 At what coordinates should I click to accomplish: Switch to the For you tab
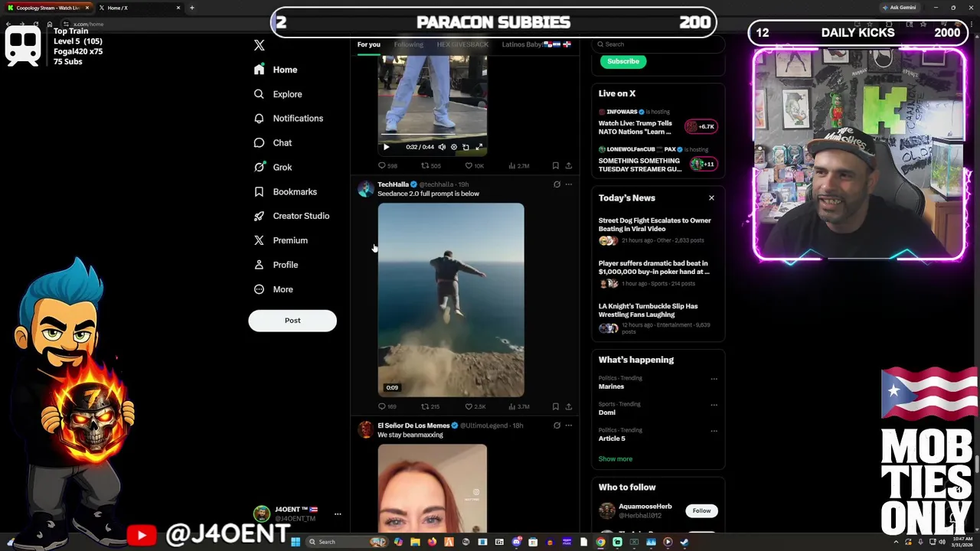(x=368, y=44)
